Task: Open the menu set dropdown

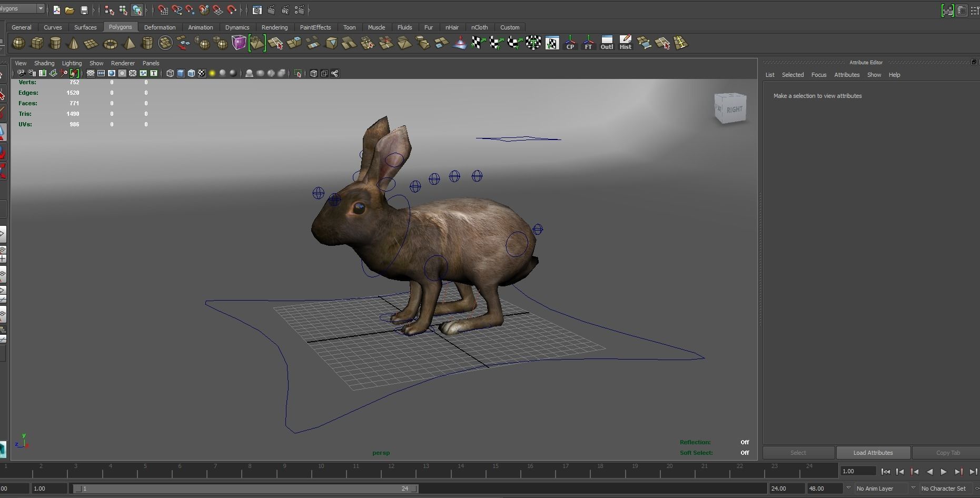Action: click(x=41, y=8)
